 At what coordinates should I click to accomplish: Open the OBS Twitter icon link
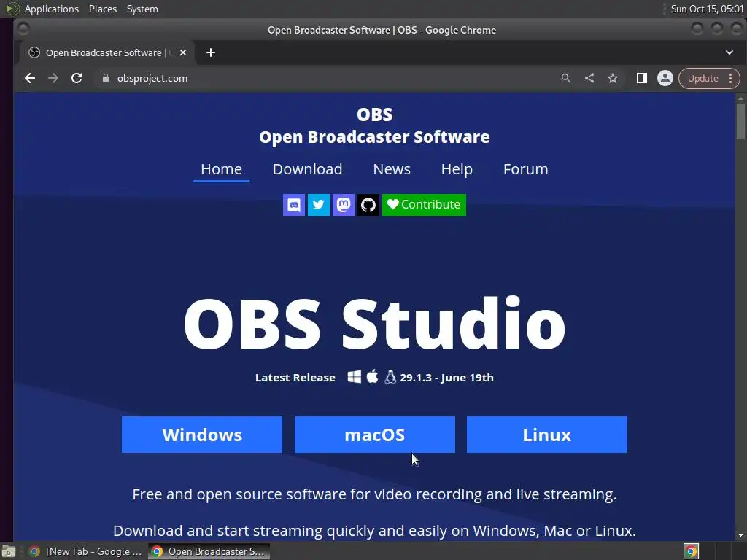pos(319,205)
